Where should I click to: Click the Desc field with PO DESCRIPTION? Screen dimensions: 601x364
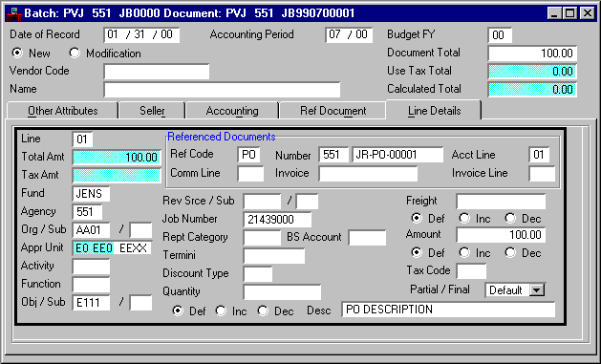448,310
